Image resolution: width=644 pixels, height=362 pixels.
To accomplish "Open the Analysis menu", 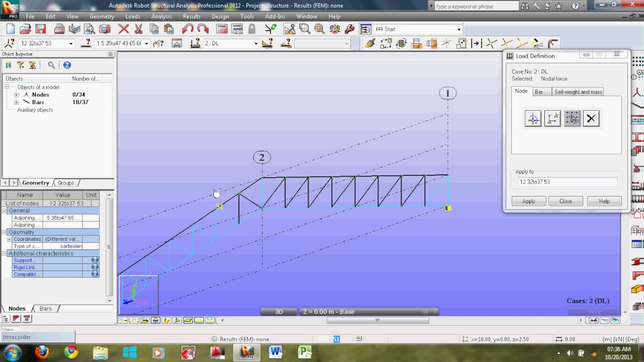I will pyautogui.click(x=162, y=17).
